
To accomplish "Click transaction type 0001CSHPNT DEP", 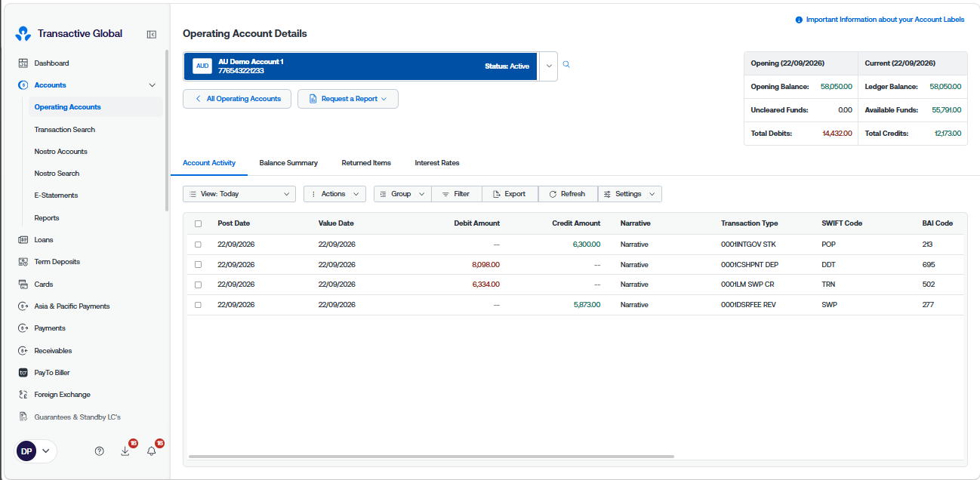I will (x=750, y=265).
